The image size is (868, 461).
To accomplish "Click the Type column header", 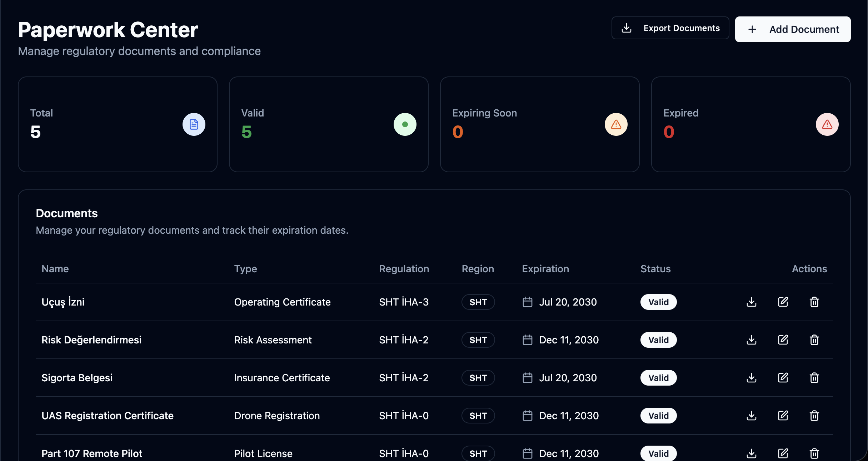I will tap(245, 269).
